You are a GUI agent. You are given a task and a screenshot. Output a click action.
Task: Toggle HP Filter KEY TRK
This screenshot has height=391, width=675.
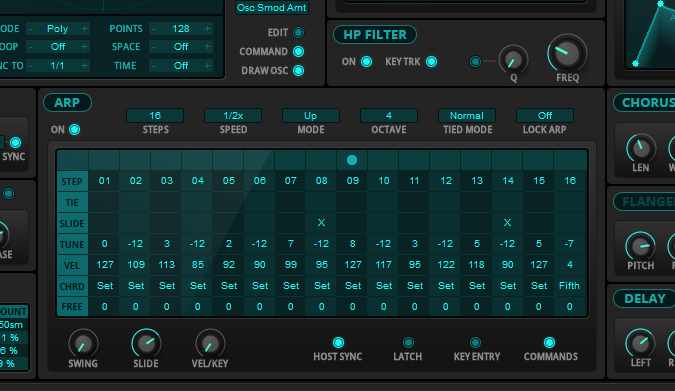click(x=431, y=62)
